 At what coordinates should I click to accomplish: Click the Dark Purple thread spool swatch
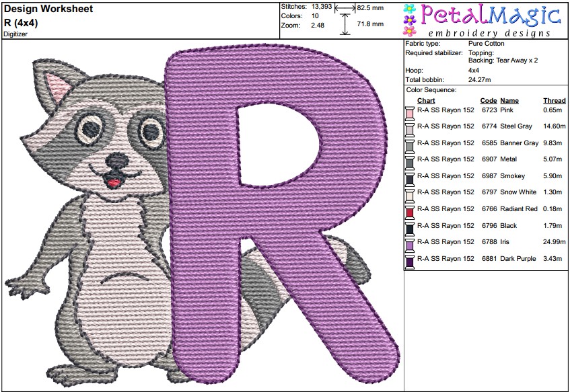[410, 262]
